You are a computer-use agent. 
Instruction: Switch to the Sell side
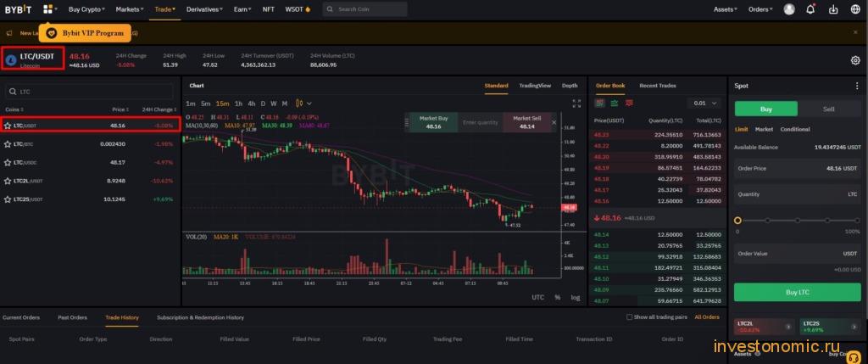click(x=829, y=109)
